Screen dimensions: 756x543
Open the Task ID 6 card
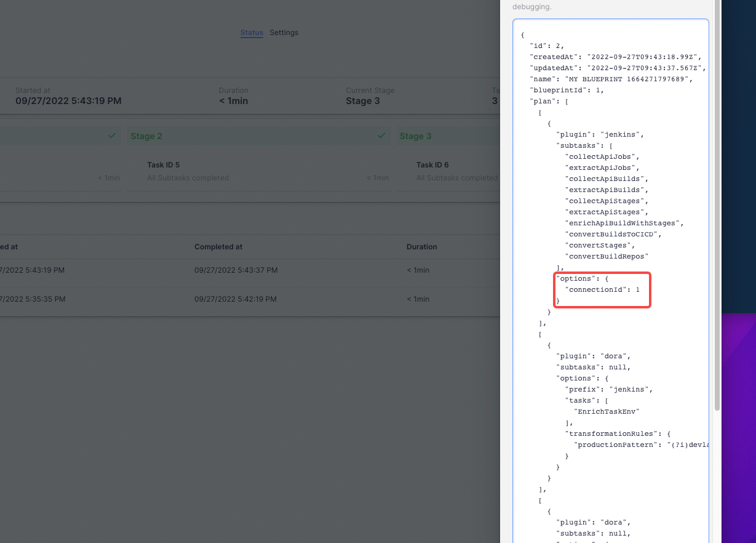(x=448, y=172)
